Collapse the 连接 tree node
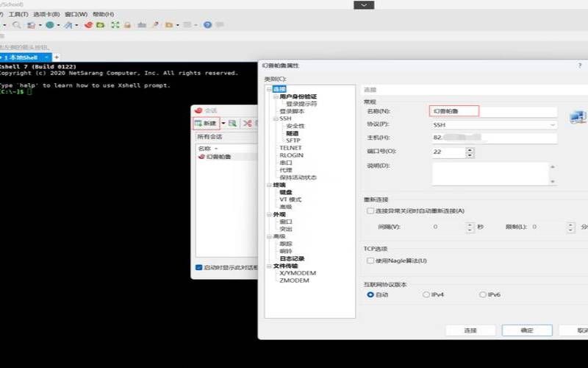This screenshot has width=588, height=368. tap(269, 89)
